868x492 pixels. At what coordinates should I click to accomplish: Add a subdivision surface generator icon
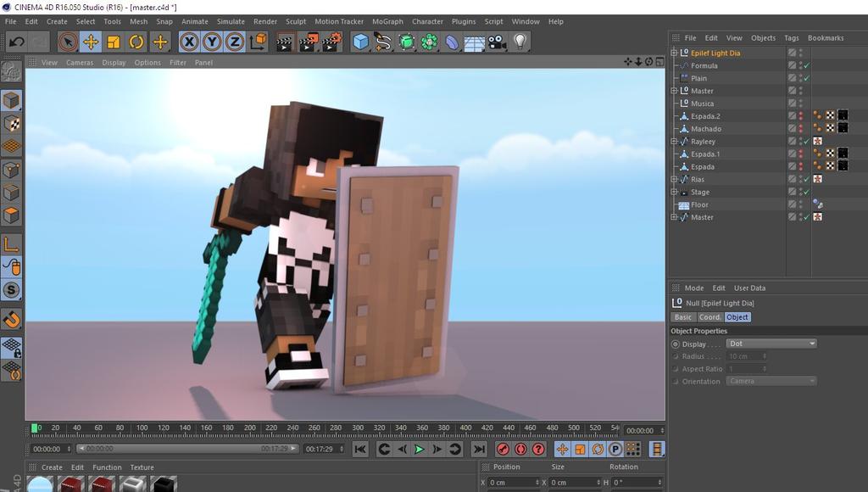[406, 42]
